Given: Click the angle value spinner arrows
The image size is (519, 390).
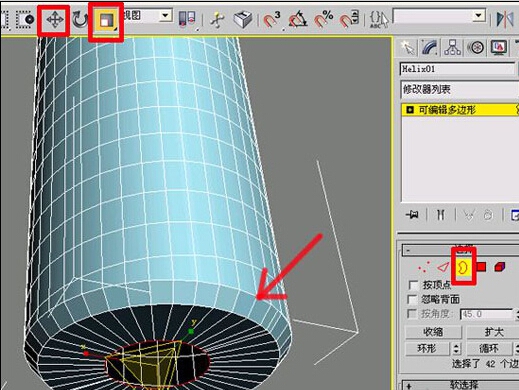Looking at the screenshot, I should click(517, 314).
